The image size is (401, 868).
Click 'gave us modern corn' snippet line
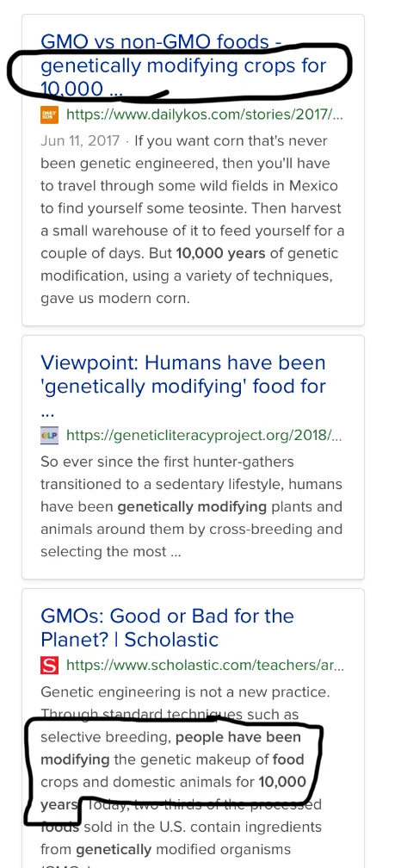click(x=115, y=299)
